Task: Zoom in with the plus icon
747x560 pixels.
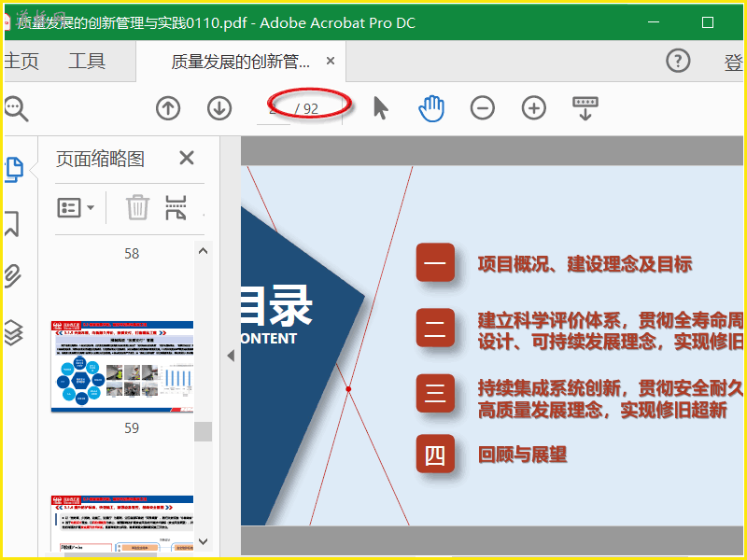Action: click(533, 108)
